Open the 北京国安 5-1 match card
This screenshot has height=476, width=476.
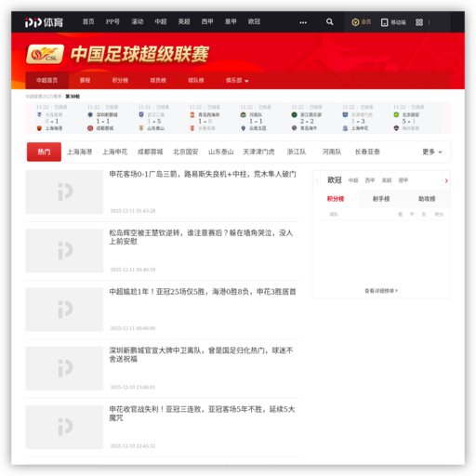pos(416,118)
